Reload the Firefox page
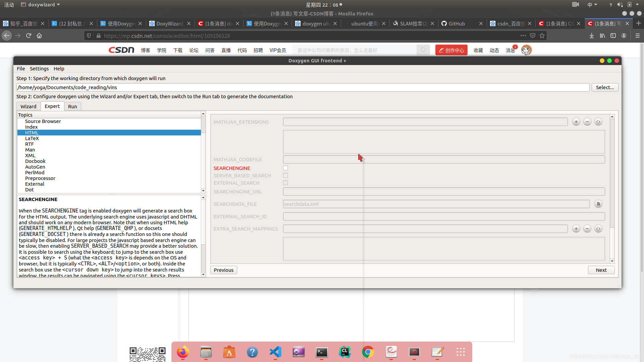This screenshot has height=362, width=644. point(29,36)
